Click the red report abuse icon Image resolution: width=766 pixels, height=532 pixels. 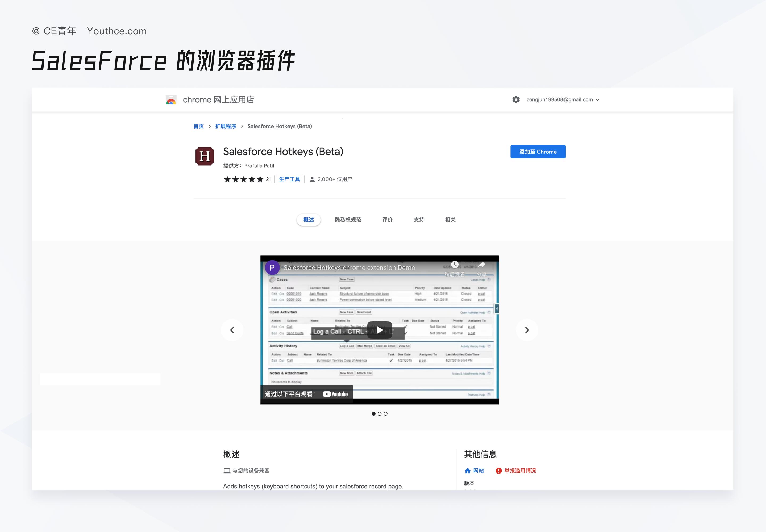(498, 471)
